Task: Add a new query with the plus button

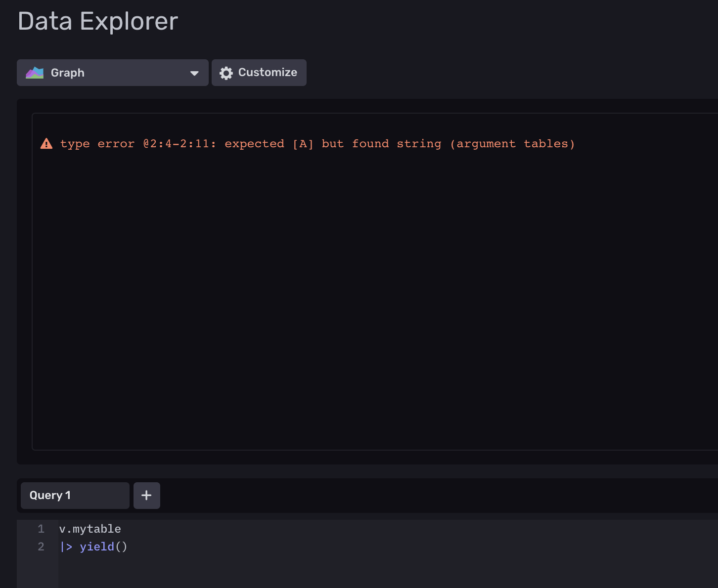Action: [x=146, y=495]
